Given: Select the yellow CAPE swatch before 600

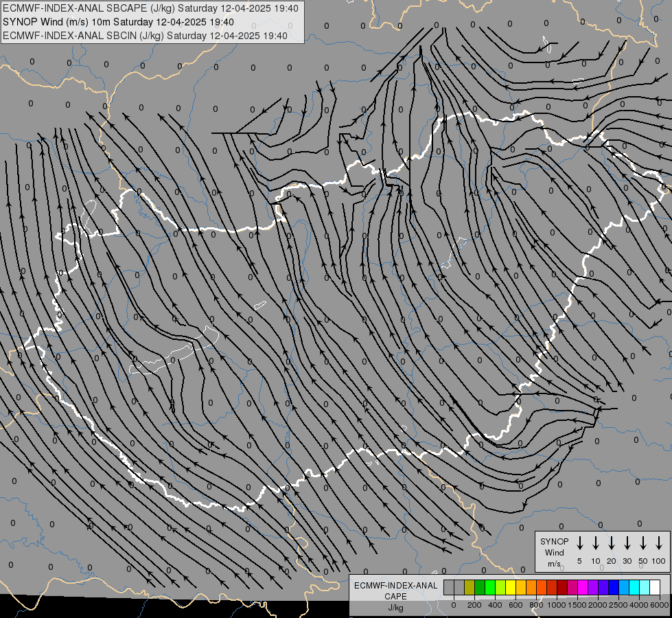Looking at the screenshot, I should pos(511,587).
